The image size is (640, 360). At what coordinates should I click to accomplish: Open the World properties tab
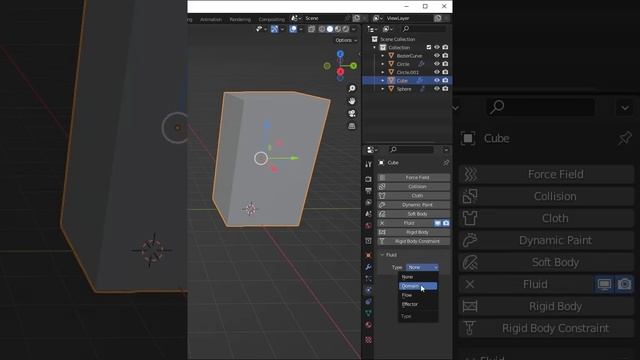pos(368,225)
